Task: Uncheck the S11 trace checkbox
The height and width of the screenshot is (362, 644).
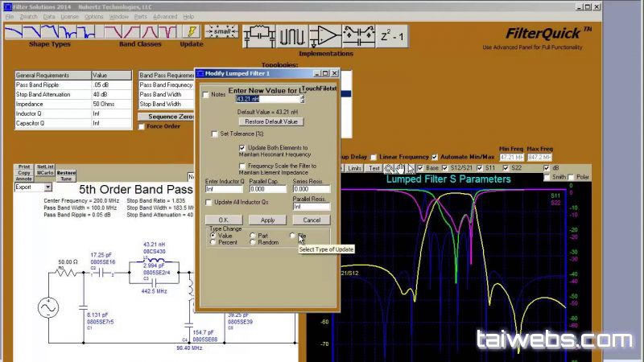Action: pyautogui.click(x=479, y=168)
